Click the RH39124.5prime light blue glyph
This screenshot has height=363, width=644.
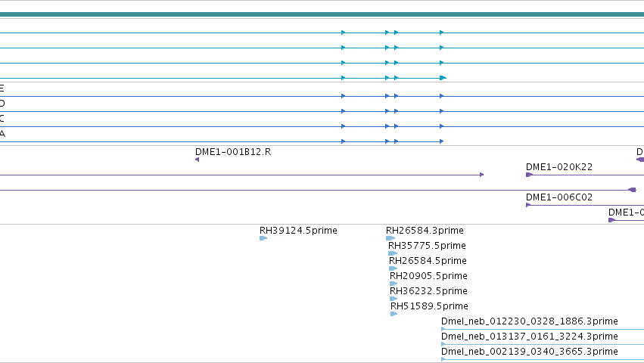click(263, 238)
